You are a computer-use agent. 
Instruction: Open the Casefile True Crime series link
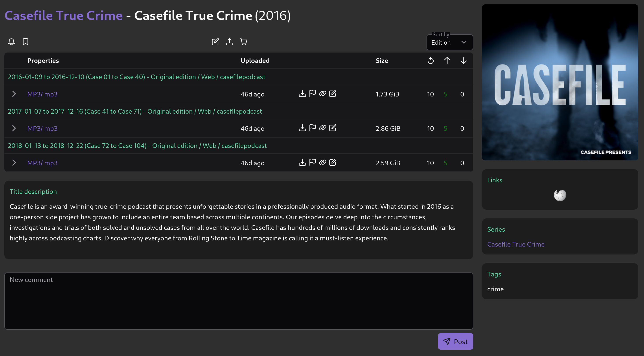tap(515, 244)
